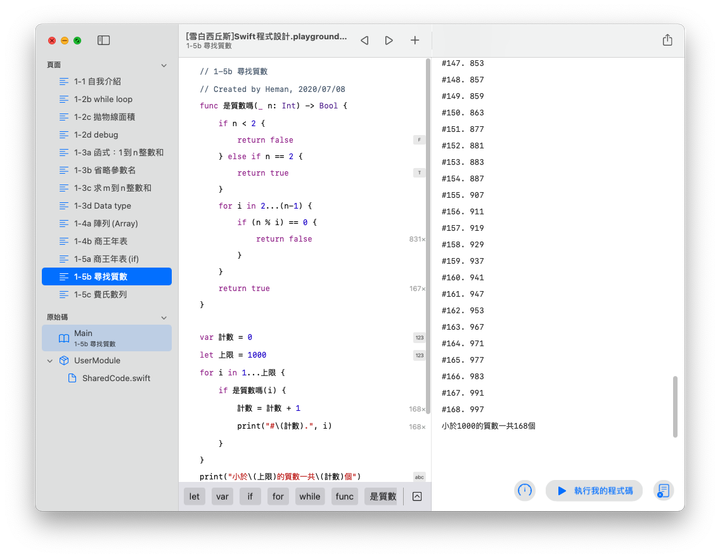Go to next page arrow
Screen dimensions: 720x558
pyautogui.click(x=388, y=40)
